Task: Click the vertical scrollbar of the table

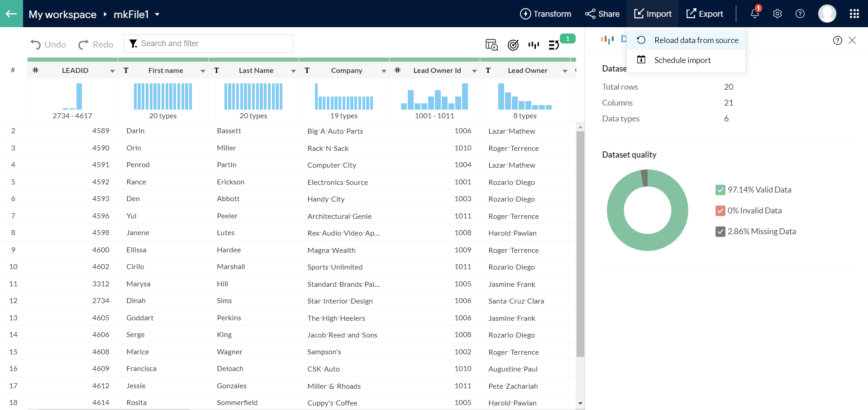Action: point(580,245)
